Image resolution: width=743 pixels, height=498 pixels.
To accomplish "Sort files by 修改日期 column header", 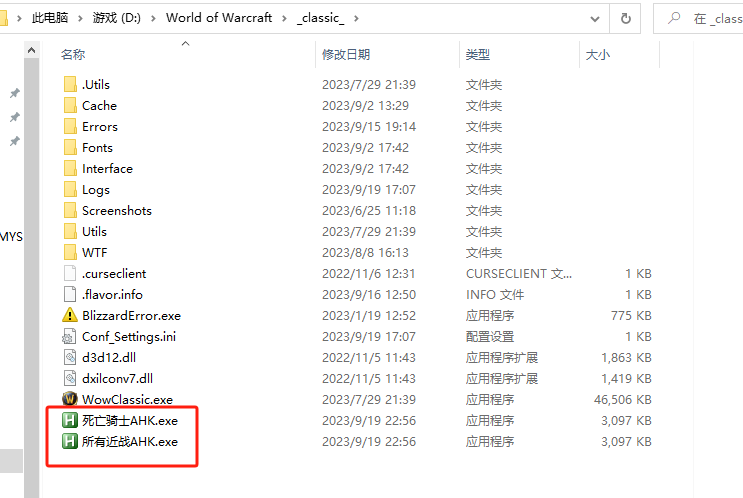I will pyautogui.click(x=345, y=54).
